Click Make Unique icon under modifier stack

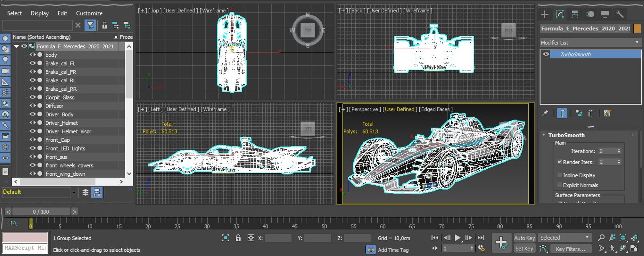(x=579, y=113)
